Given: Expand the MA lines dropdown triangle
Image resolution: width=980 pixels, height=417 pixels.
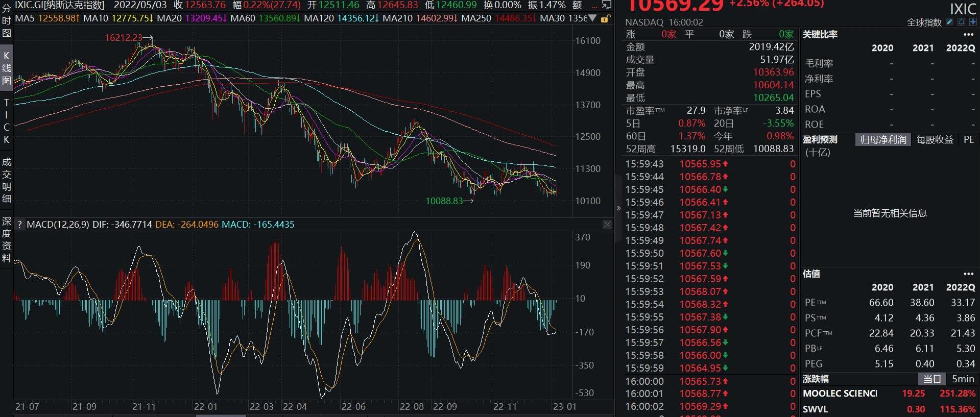Looking at the screenshot, I should tap(592, 18).
